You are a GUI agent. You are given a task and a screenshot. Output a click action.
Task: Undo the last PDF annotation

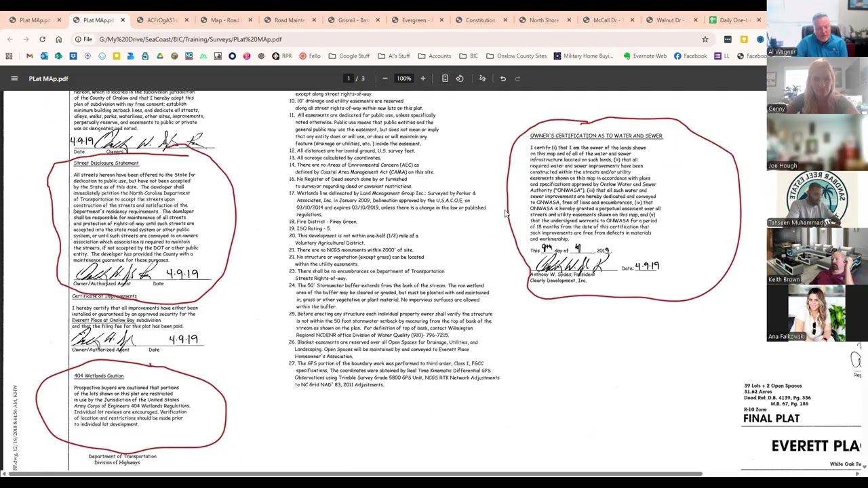(502, 79)
